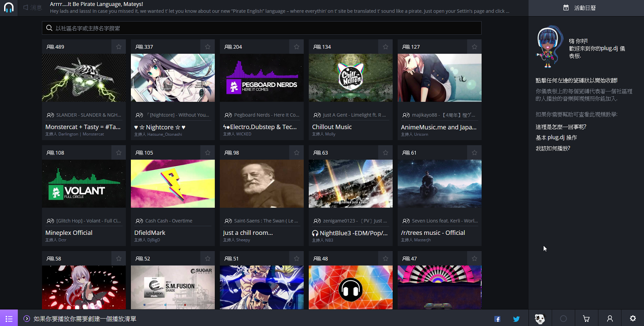
Task: Favorite the Monstercat + Tasty community
Action: pyautogui.click(x=119, y=47)
